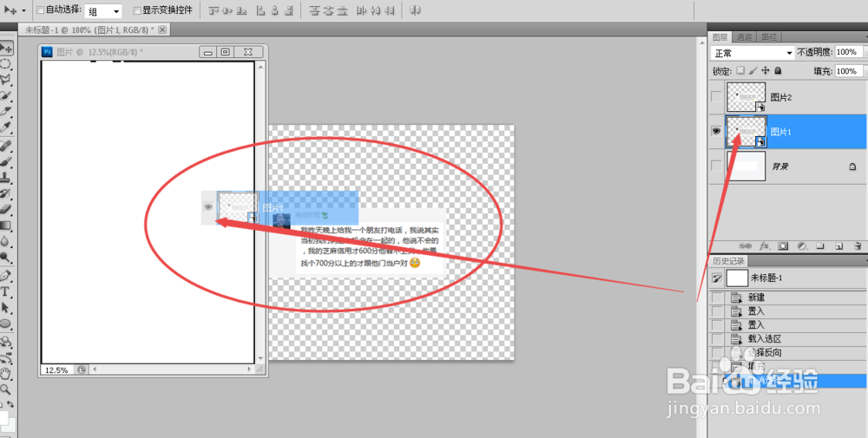
Task: Open the 正常 blend mode dropdown
Action: 753,53
